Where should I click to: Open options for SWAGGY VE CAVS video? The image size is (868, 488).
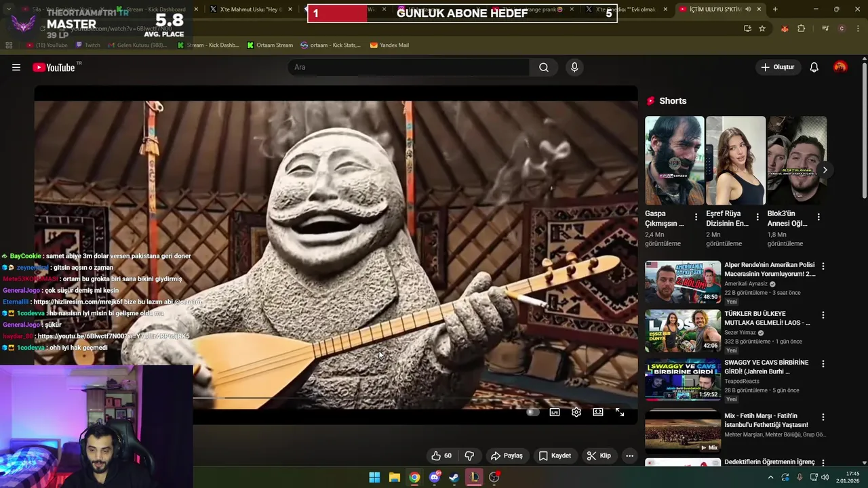[823, 364]
